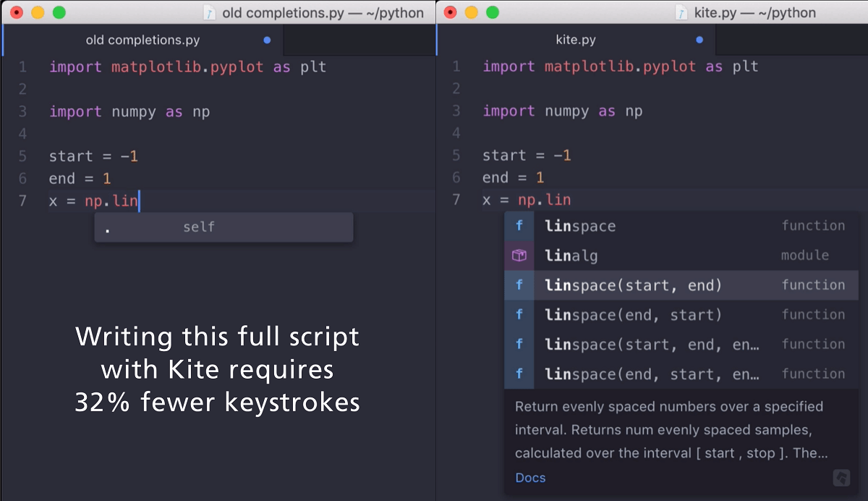Image resolution: width=868 pixels, height=501 pixels.
Task: Click file icon in kite.py title bar
Action: [x=681, y=13]
